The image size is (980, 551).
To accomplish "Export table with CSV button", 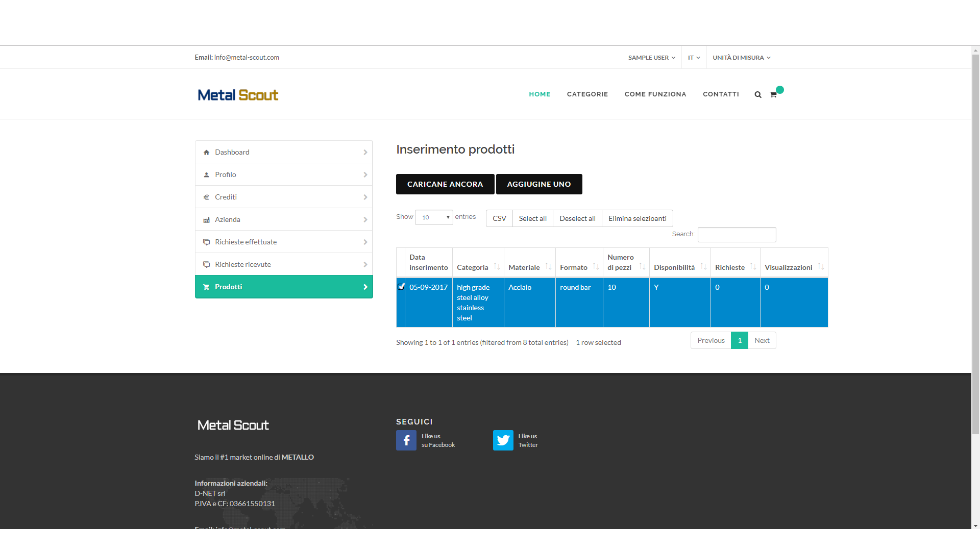I will 499,218.
